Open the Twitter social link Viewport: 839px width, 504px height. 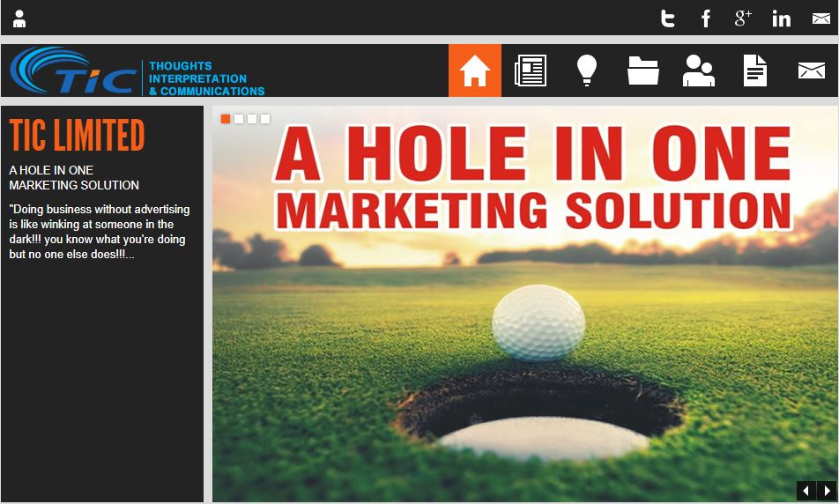668,19
